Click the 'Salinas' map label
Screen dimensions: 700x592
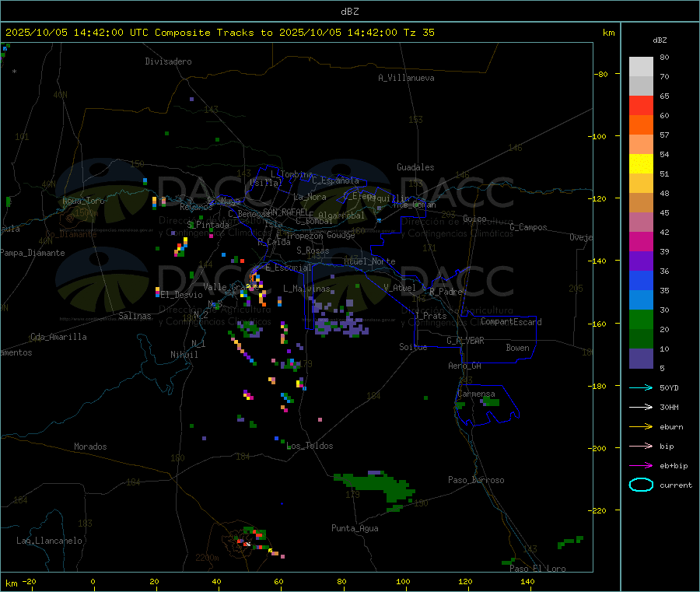pyautogui.click(x=135, y=316)
